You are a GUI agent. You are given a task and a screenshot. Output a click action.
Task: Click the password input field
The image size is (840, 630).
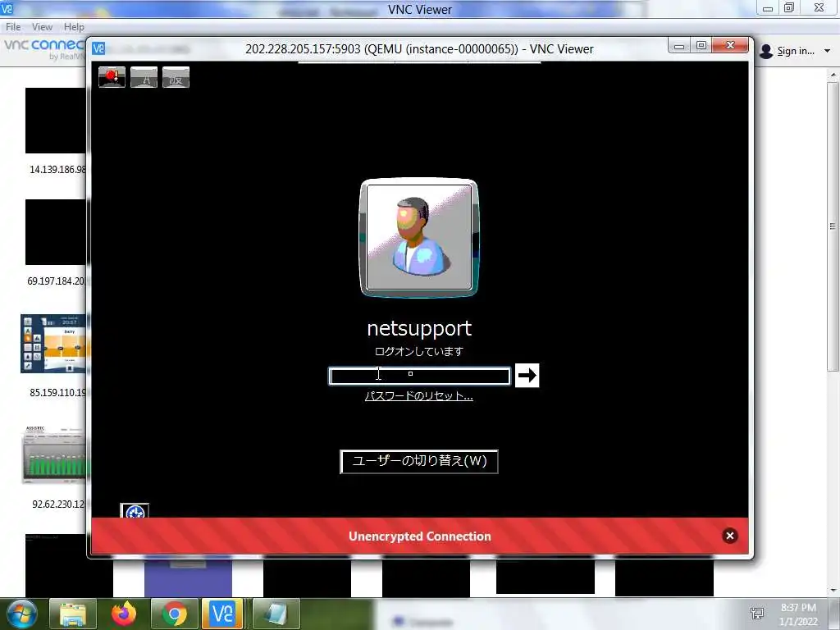coord(419,376)
